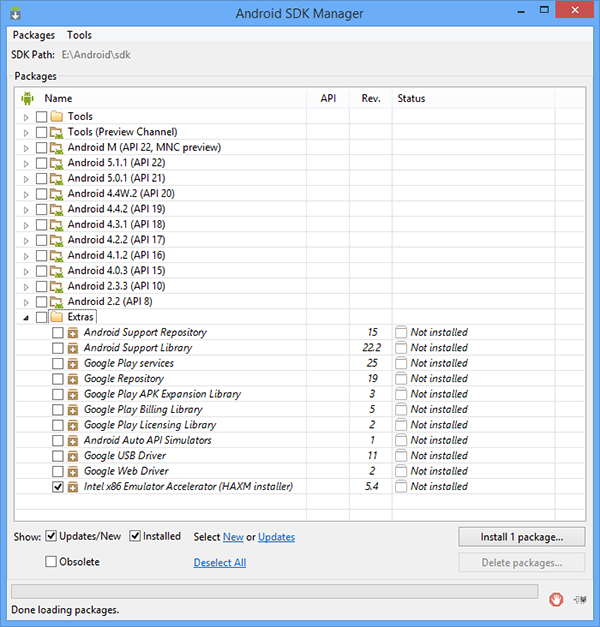Open the Packages menu

click(34, 35)
